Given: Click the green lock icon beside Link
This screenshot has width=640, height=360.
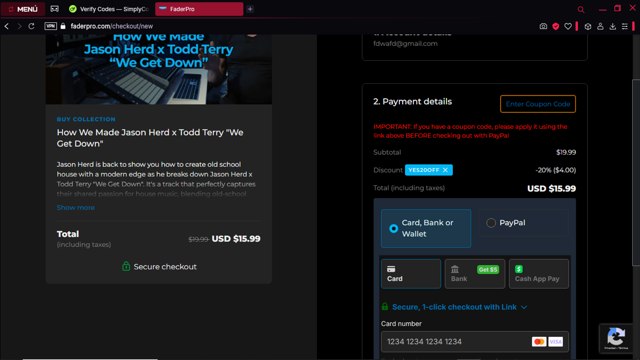Looking at the screenshot, I should click(384, 306).
